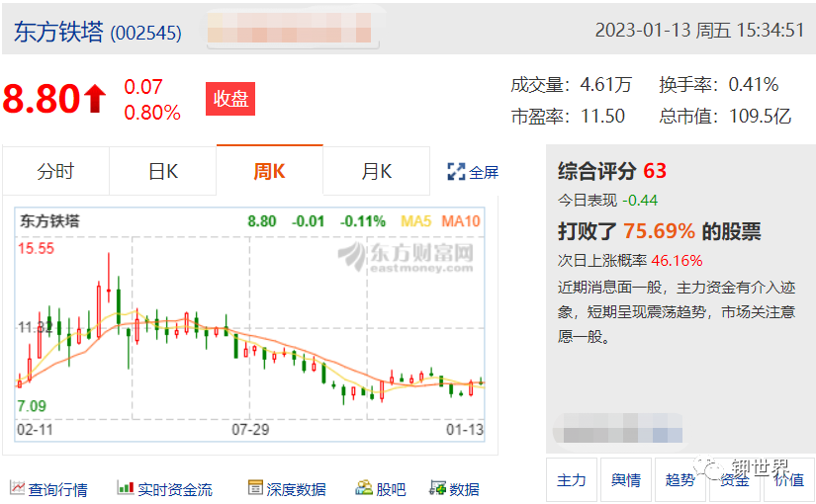Click the 07-29 date axis label
Viewport: 816px width, 504px height.
click(x=250, y=430)
